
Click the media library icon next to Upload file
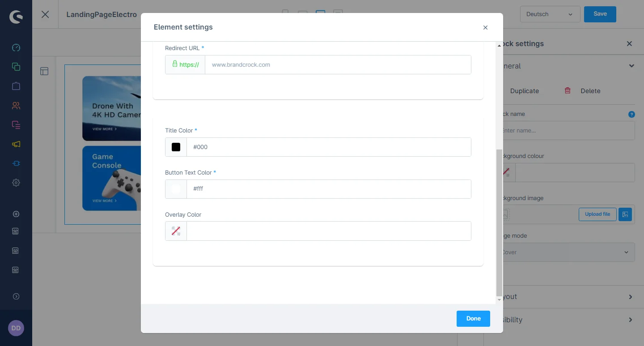[x=625, y=214]
